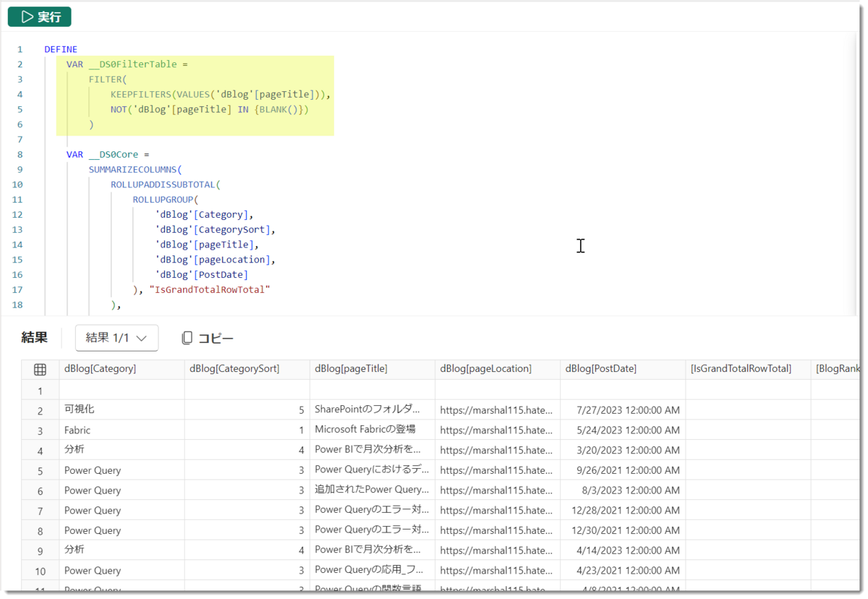868x599 pixels.
Task: Click __DS0FilterTable in the editor
Action: coord(133,64)
